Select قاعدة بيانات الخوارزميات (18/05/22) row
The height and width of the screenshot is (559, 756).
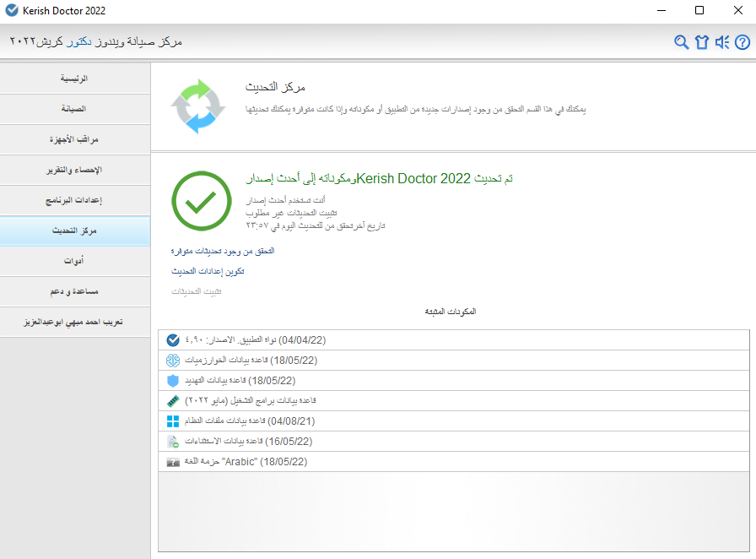coord(454,361)
